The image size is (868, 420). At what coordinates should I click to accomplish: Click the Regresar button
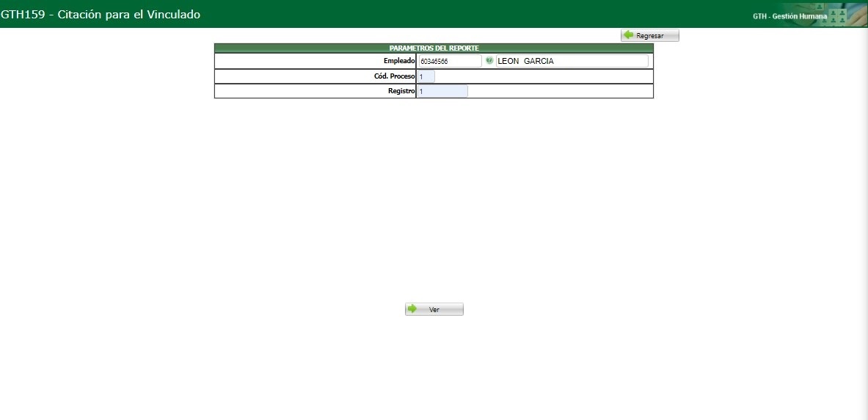(x=650, y=35)
